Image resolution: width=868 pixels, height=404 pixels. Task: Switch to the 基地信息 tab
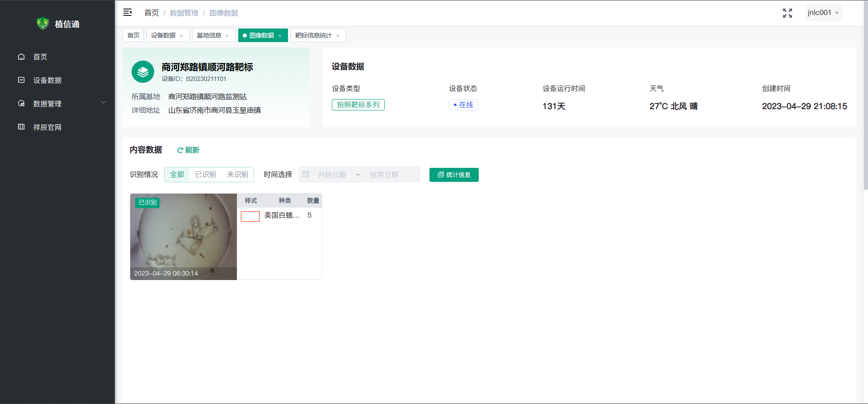(x=209, y=35)
